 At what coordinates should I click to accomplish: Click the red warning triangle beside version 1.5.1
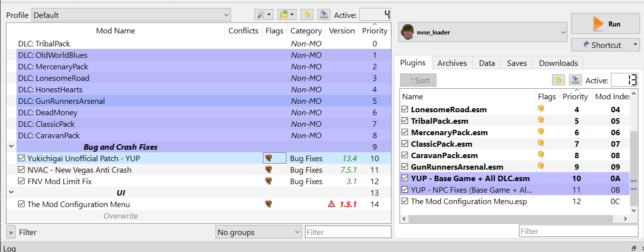pos(331,204)
